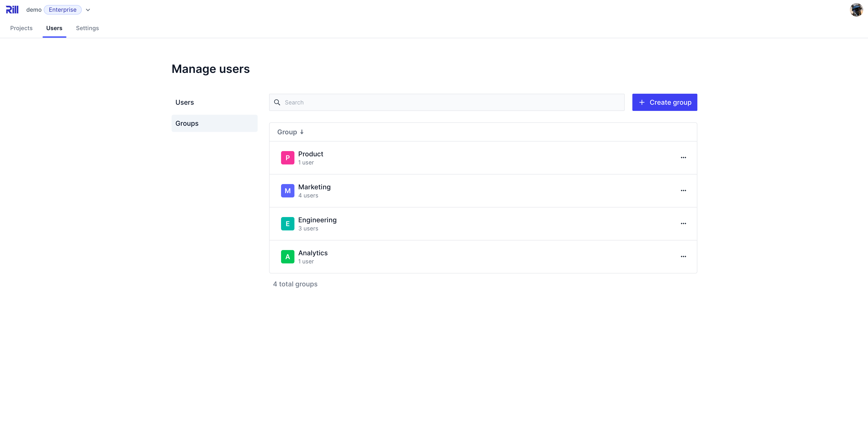Open the Engineering group options menu
This screenshot has height=436, width=868.
[684, 223]
